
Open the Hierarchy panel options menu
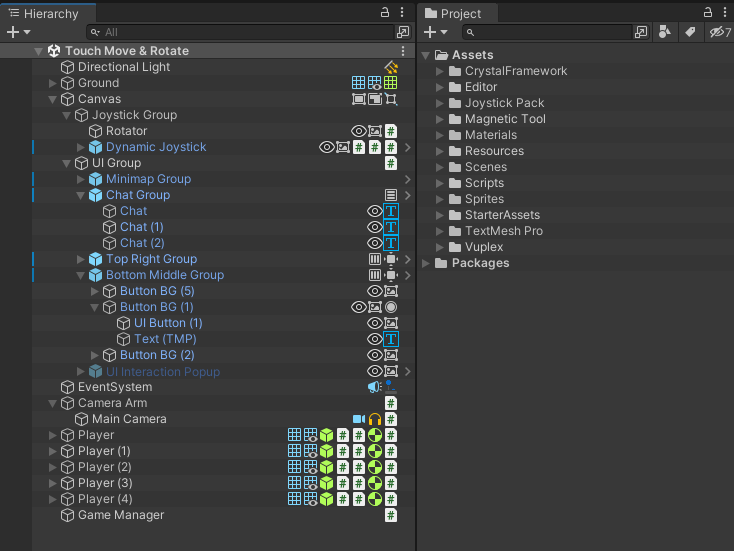[402, 12]
